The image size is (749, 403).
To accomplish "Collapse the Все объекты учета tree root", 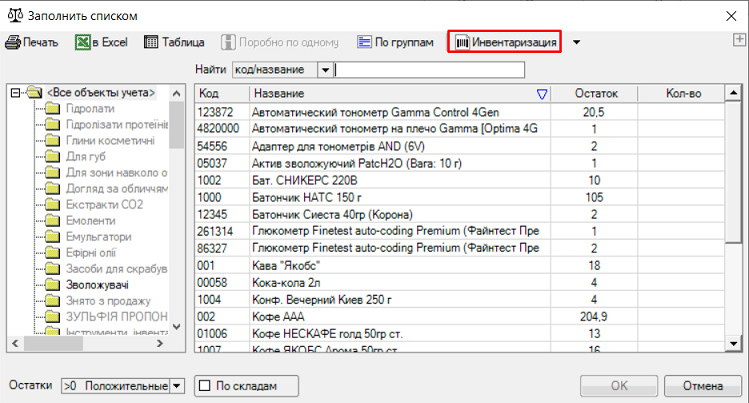I will pos(15,93).
